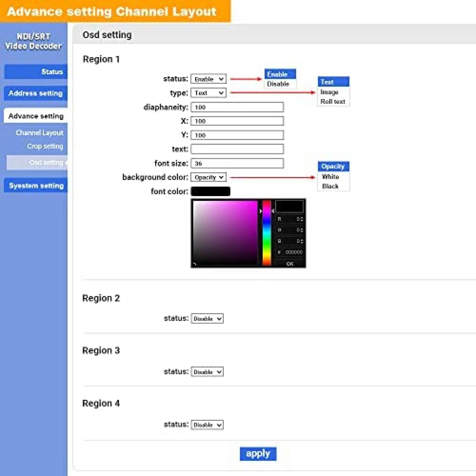Open Region 3 status dropdown
Screen dimensions: 476x476
click(x=208, y=372)
